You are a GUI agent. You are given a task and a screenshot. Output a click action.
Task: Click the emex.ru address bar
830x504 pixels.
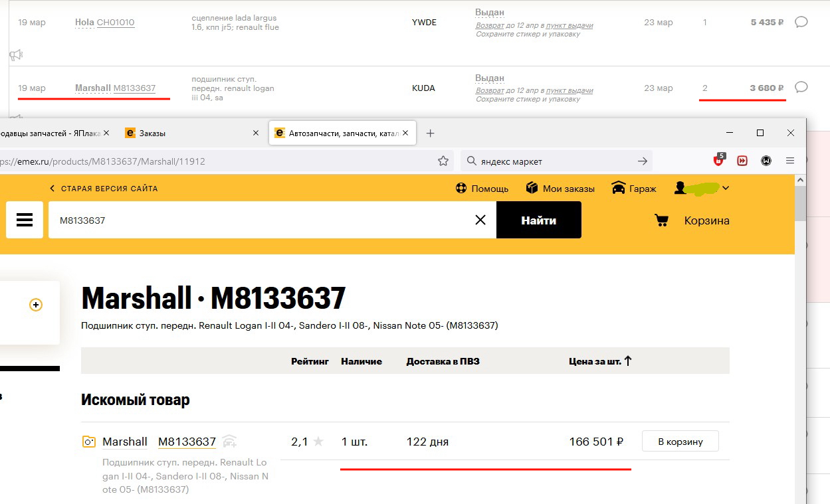[x=216, y=161]
